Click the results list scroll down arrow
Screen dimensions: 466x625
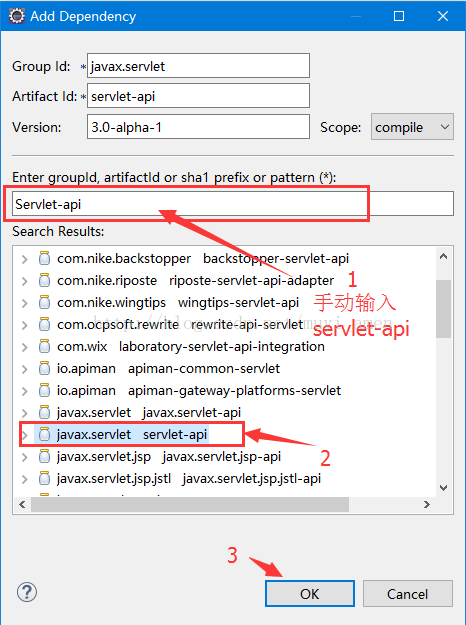pyautogui.click(x=443, y=487)
